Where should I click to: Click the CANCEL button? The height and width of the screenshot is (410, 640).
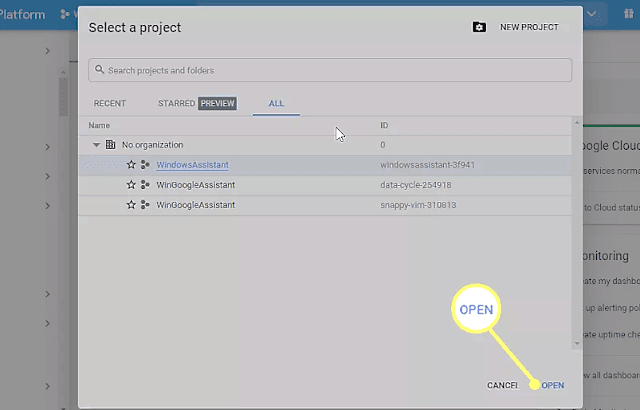503,385
